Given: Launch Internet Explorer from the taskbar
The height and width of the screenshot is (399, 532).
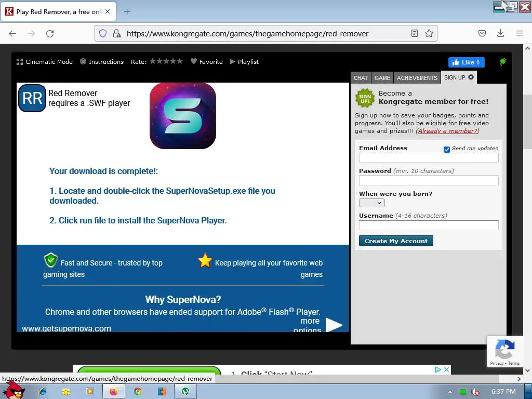Looking at the screenshot, I should coord(43,391).
